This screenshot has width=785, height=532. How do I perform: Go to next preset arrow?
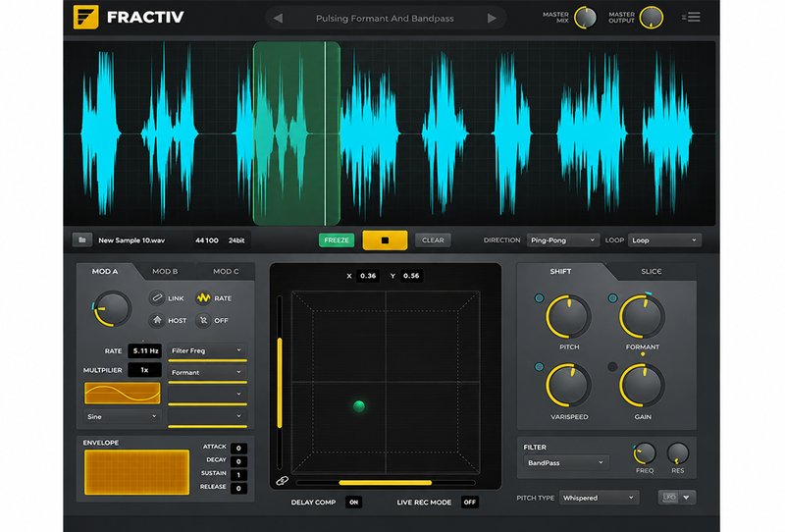pos(493,19)
